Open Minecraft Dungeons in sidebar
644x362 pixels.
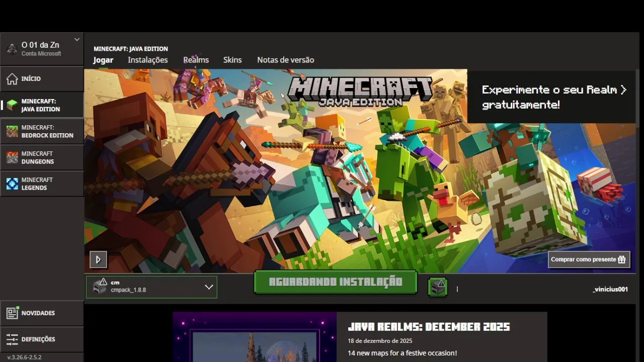coord(42,157)
